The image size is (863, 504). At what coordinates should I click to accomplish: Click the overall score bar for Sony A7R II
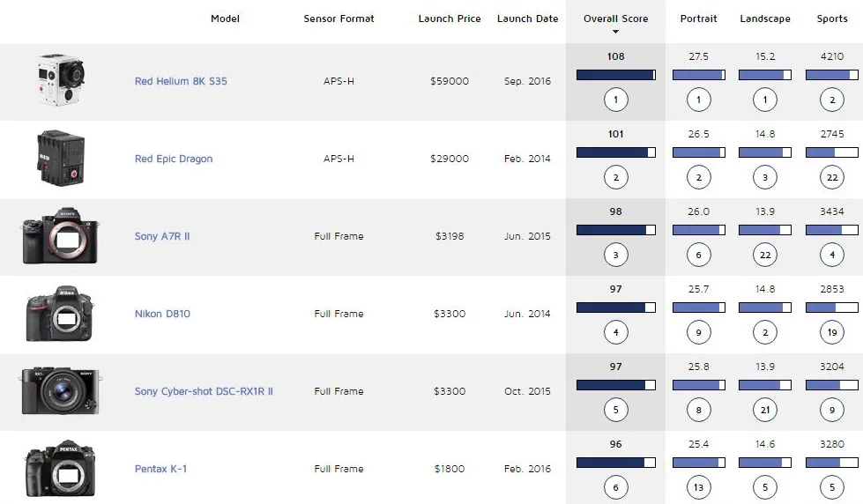[615, 230]
